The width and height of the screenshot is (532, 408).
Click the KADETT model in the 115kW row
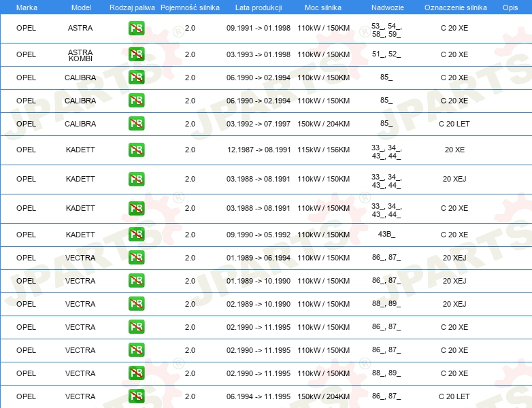tap(80, 150)
